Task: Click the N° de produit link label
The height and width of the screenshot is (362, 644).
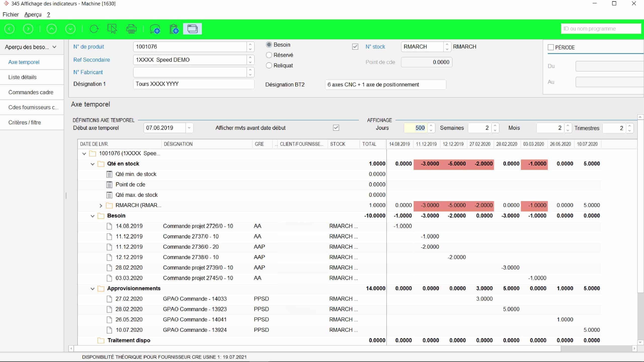Action: (x=89, y=47)
